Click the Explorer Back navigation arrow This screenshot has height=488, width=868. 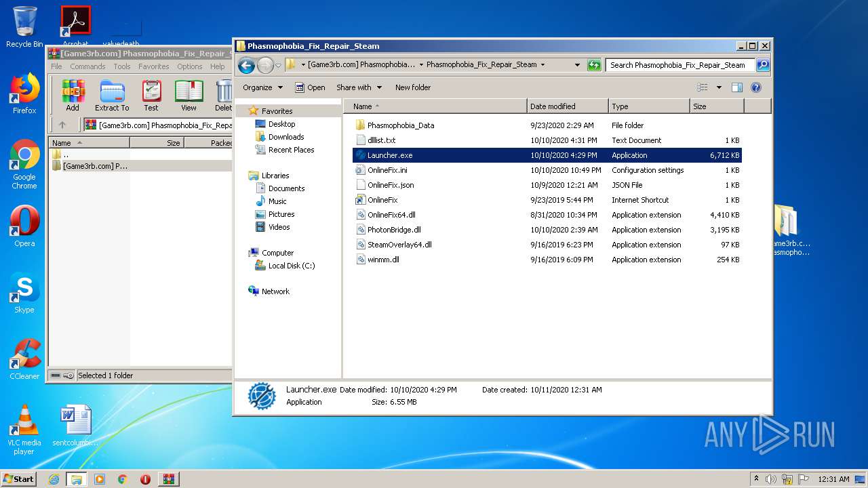(246, 65)
